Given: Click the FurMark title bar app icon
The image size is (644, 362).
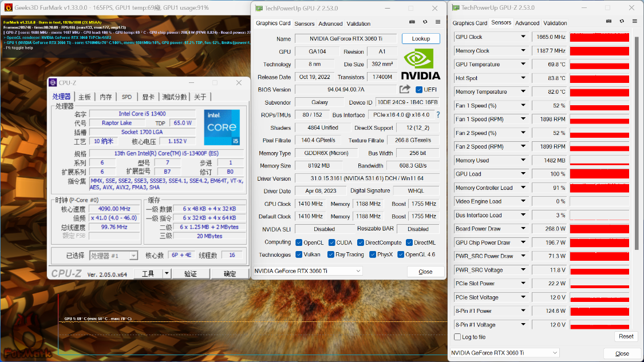Looking at the screenshot, I should pos(8,7).
